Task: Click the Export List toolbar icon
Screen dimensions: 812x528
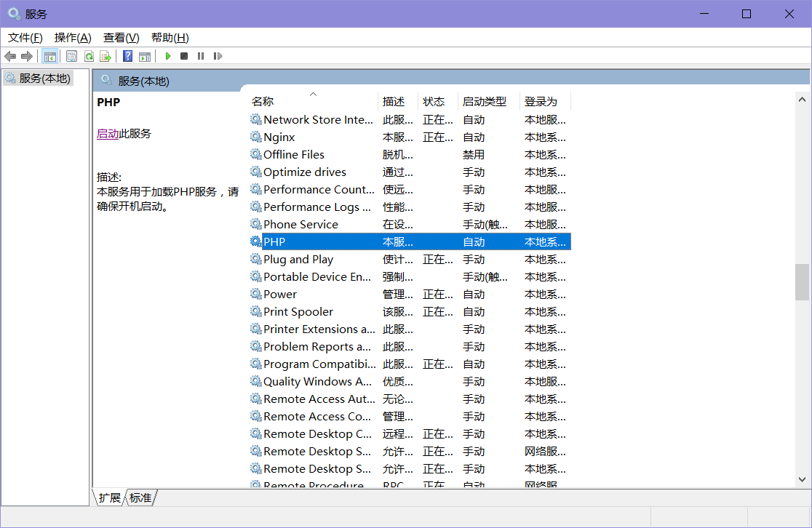Action: 106,56
